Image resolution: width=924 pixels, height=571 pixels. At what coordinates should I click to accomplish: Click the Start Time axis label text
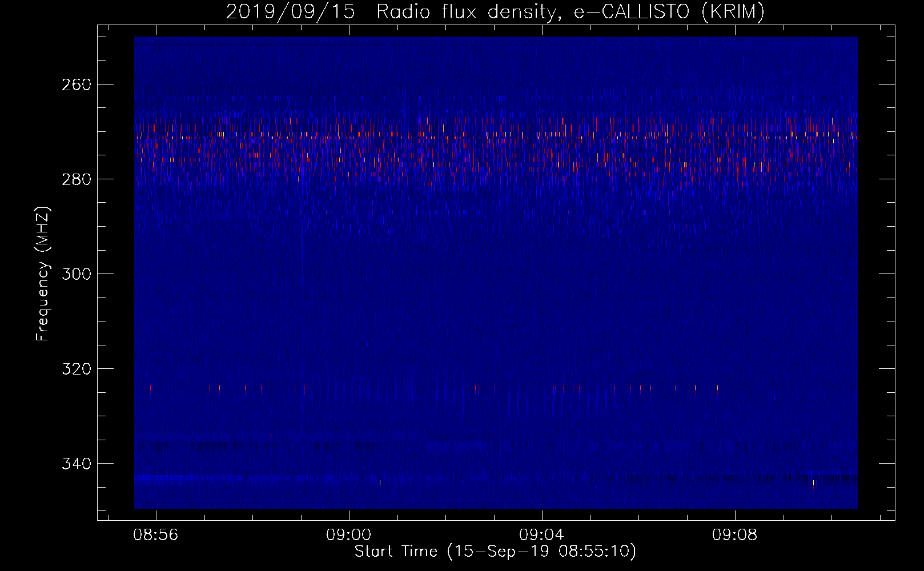click(495, 552)
